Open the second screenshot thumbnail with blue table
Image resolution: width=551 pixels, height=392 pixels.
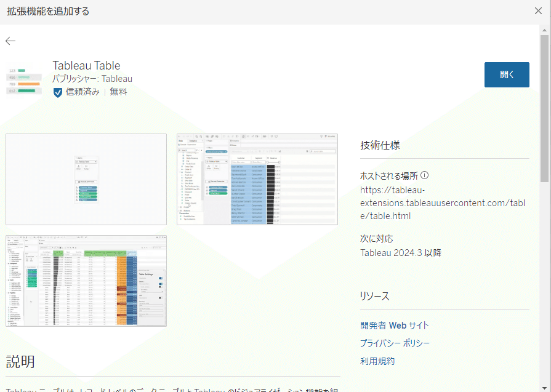click(x=257, y=179)
